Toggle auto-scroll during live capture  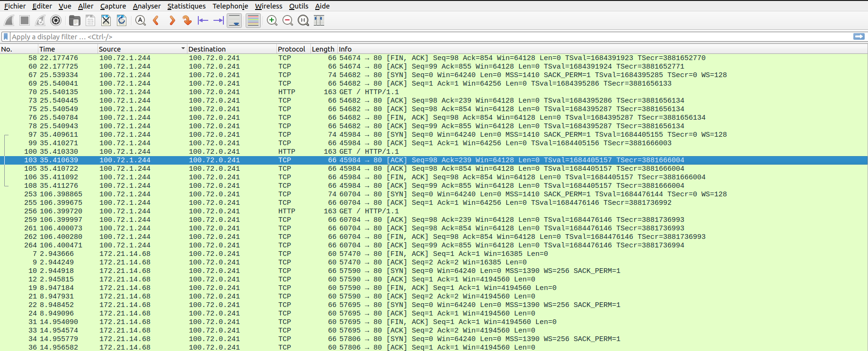[x=234, y=20]
